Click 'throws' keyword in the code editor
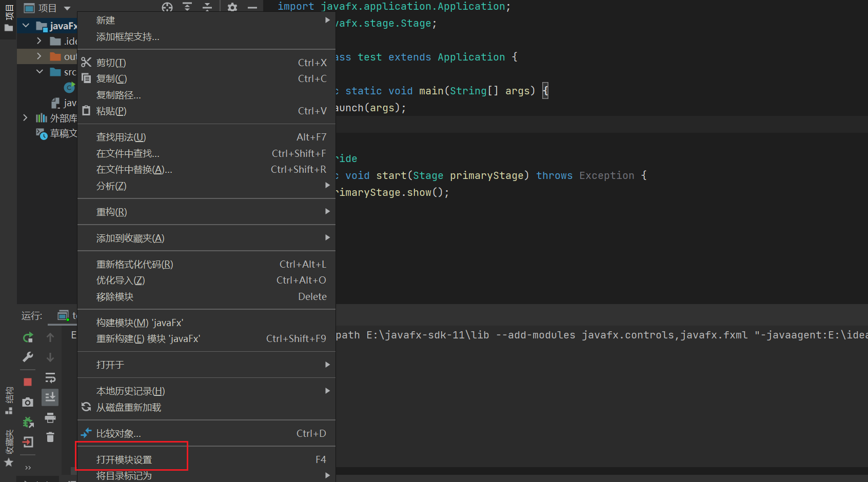The width and height of the screenshot is (868, 482). (555, 175)
